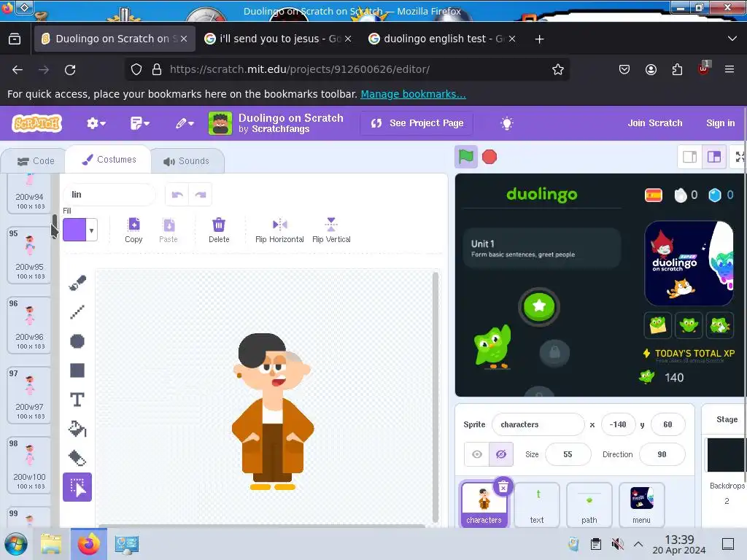Screen dimensions: 747x560
Task: Click the purple fill color swatch
Action: pos(75,230)
